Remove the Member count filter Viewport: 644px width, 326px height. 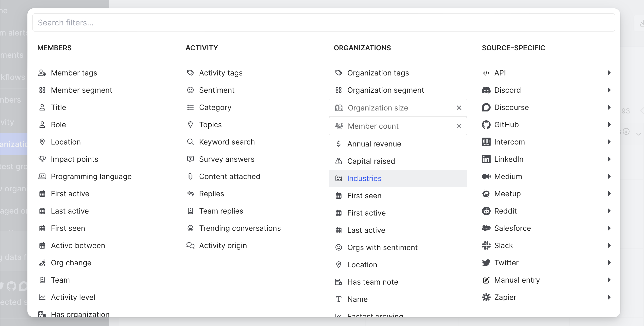[x=459, y=126]
